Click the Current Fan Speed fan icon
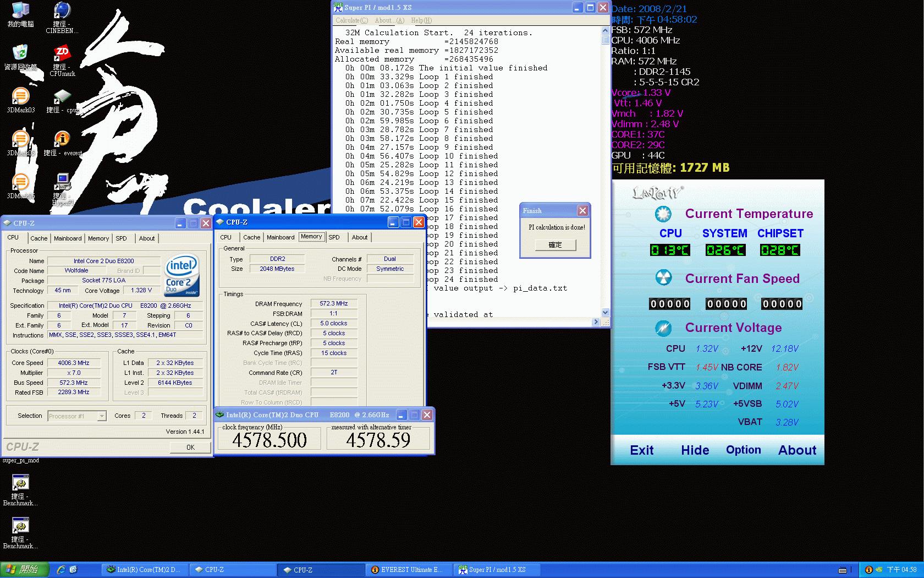Screen dimensions: 924x578 click(x=664, y=278)
